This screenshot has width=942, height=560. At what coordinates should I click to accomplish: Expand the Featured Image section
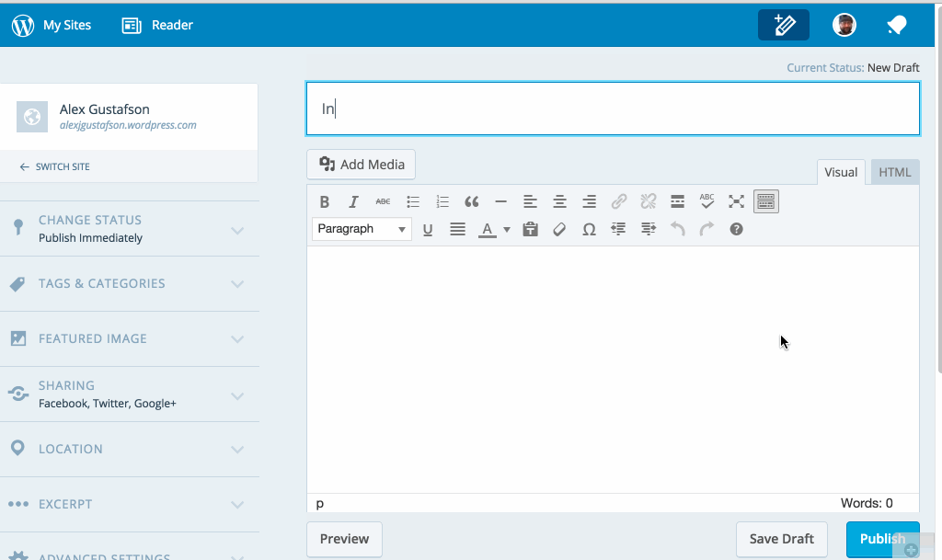tap(129, 338)
